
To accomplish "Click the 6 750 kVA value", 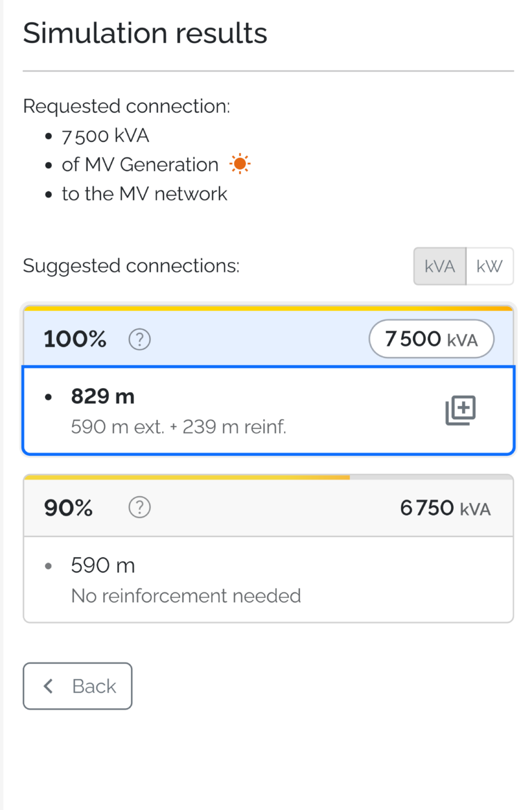I will coord(445,508).
